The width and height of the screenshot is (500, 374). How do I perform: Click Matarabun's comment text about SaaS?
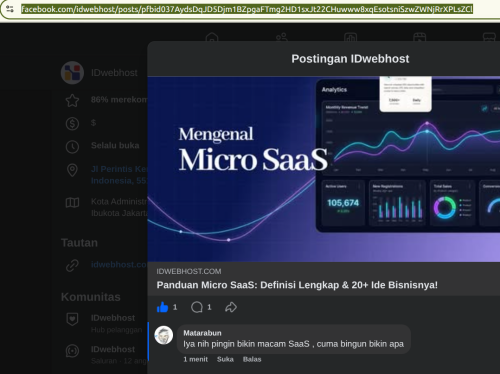[293, 344]
